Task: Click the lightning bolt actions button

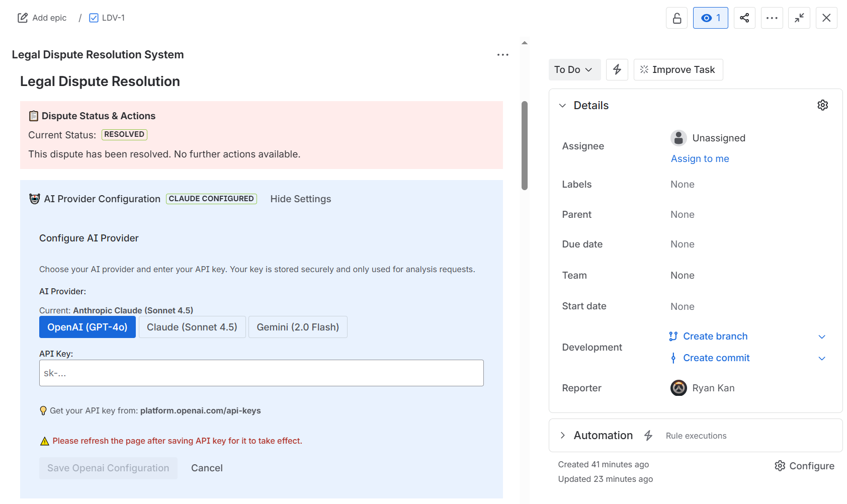Action: [x=617, y=70]
